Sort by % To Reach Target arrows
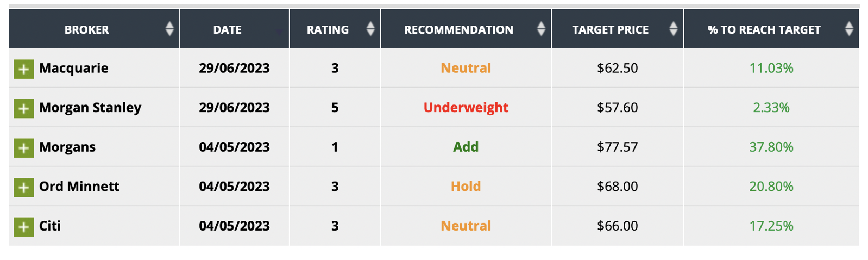The height and width of the screenshot is (260, 868). [849, 29]
